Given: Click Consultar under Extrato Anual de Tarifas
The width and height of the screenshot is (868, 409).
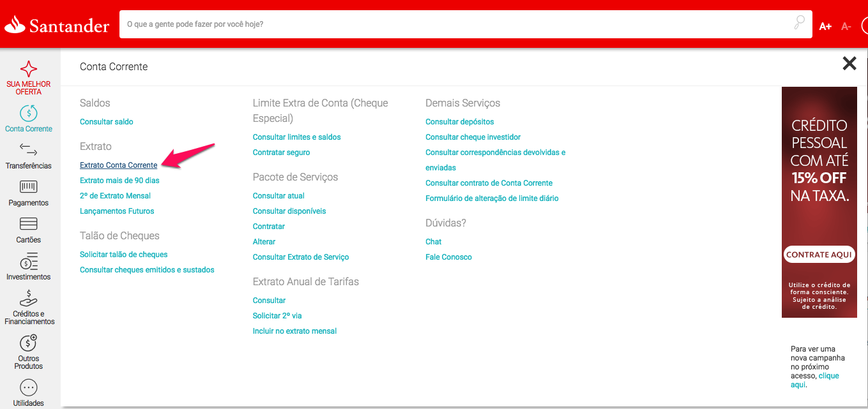Looking at the screenshot, I should pos(270,301).
